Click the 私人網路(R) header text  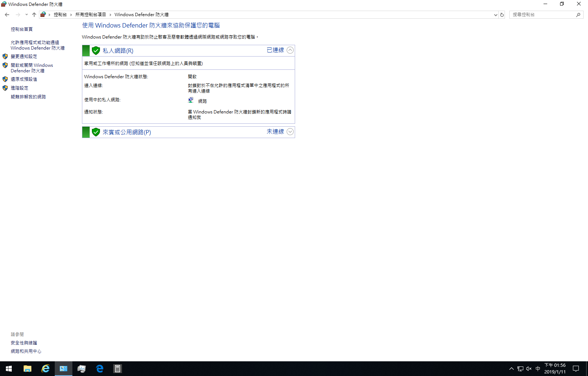pyautogui.click(x=118, y=51)
